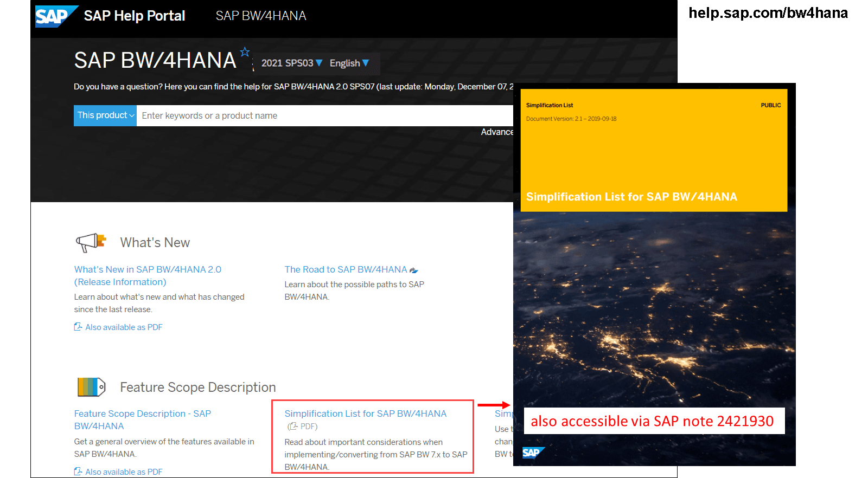The width and height of the screenshot is (868, 478).
Task: Click 'Read about important considerations' description text
Action: [x=376, y=455]
